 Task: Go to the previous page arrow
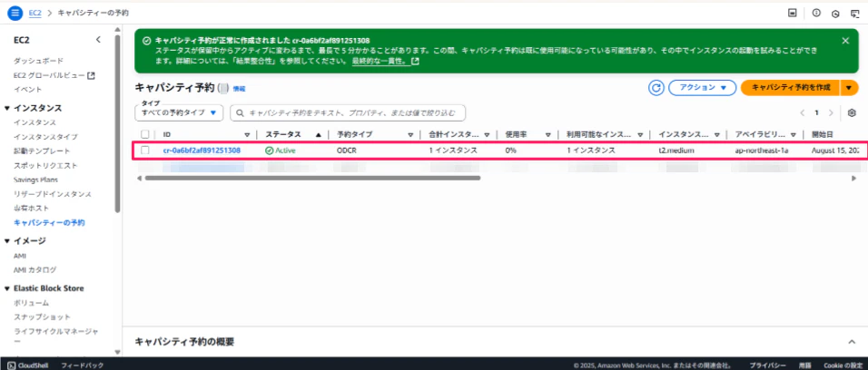pyautogui.click(x=802, y=112)
